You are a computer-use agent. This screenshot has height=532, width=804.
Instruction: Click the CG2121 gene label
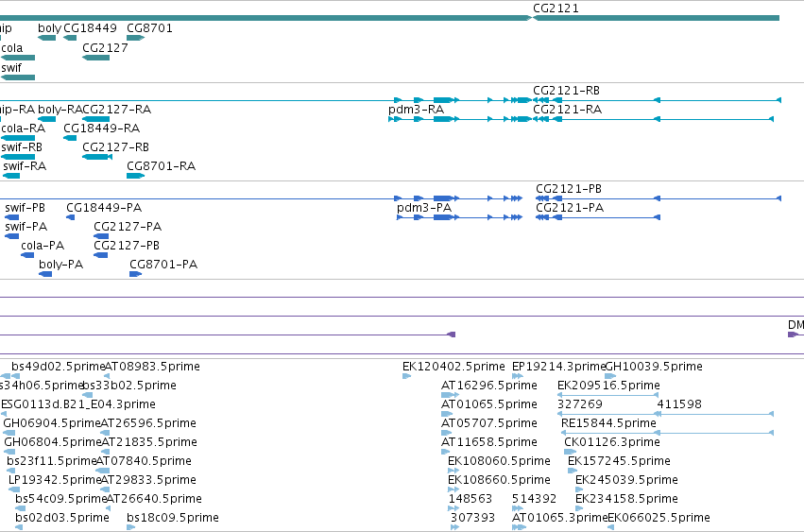tap(556, 9)
